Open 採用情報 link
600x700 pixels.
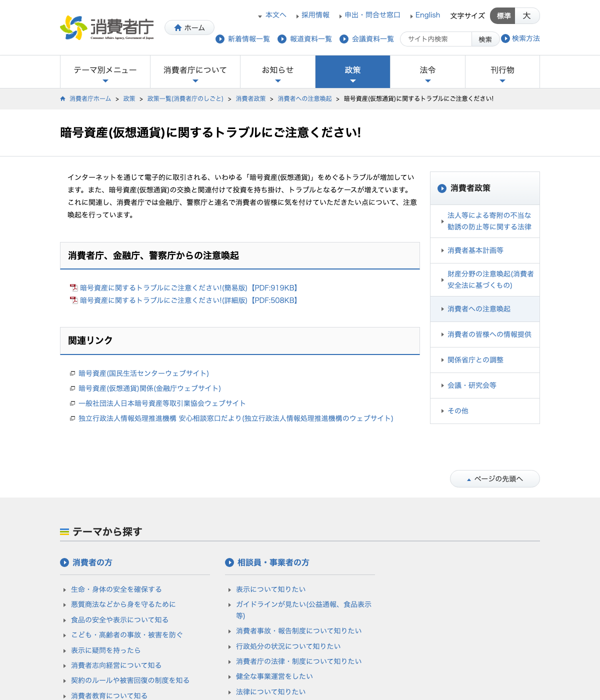[x=315, y=15]
